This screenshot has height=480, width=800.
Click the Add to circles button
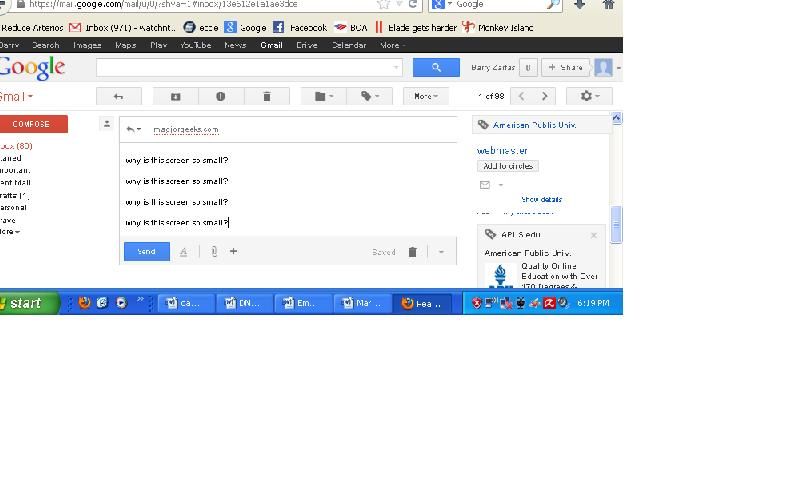(x=507, y=166)
